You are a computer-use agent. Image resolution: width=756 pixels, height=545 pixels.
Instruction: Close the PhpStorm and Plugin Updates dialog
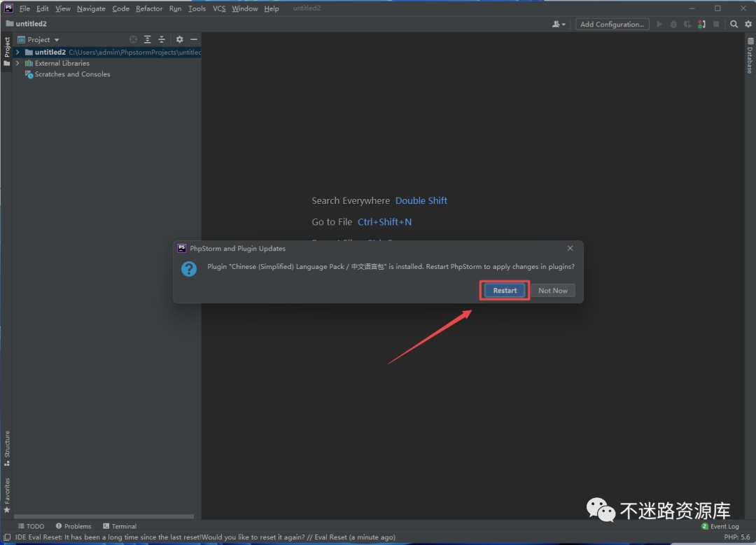tap(570, 248)
